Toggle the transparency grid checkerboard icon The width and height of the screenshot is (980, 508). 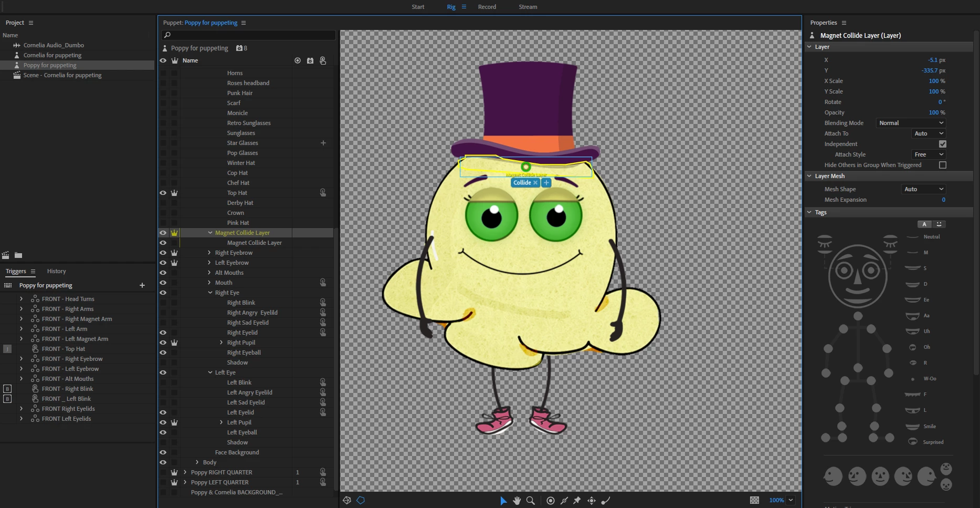(x=754, y=500)
